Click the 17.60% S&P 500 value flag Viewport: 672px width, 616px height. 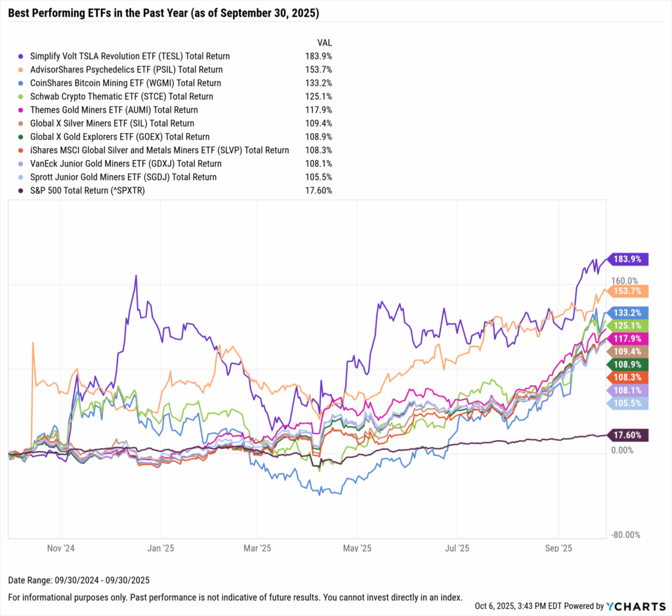tap(628, 435)
